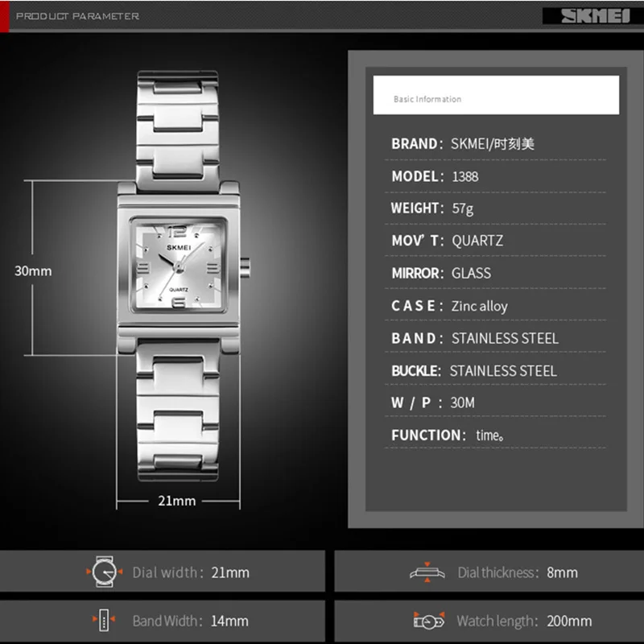Click the Watch length: 200mm text
Viewport: 644px width, 644px height.
[x=524, y=621]
